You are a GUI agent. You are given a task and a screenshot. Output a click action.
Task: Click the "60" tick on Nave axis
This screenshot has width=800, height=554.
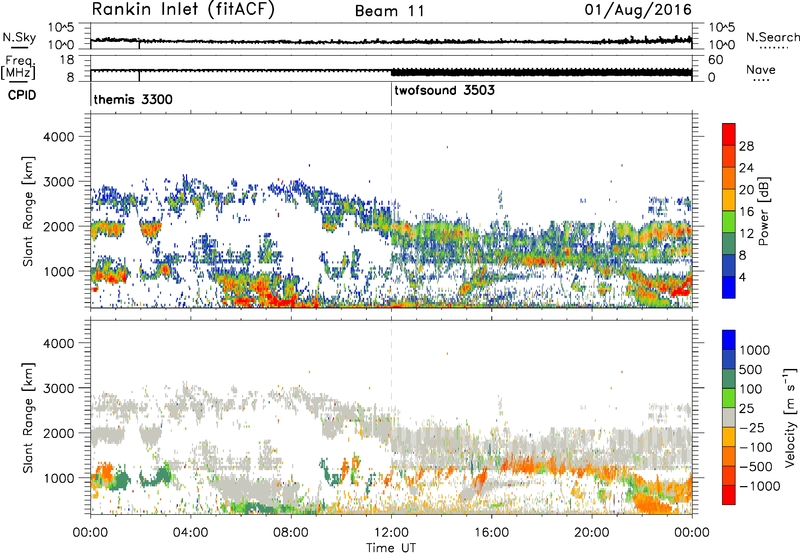pyautogui.click(x=716, y=60)
